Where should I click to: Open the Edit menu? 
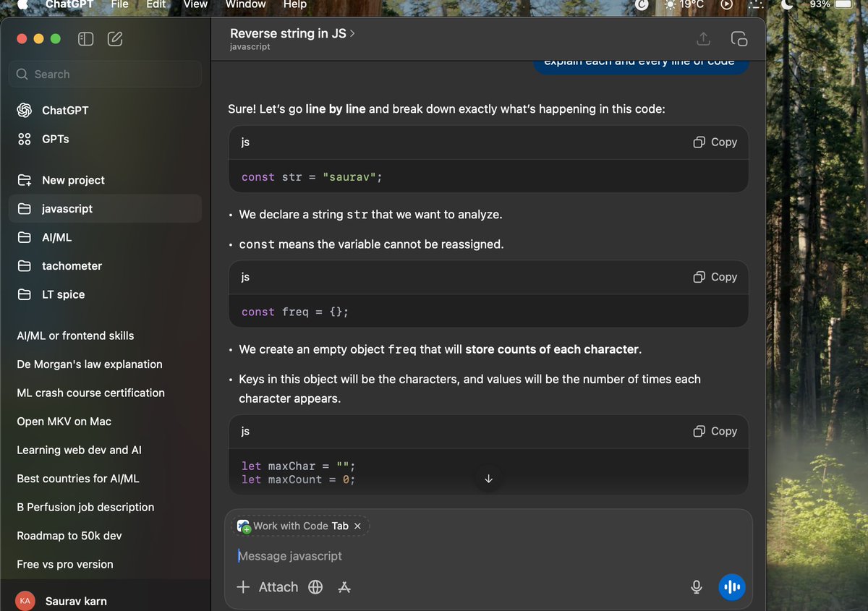[x=156, y=4]
